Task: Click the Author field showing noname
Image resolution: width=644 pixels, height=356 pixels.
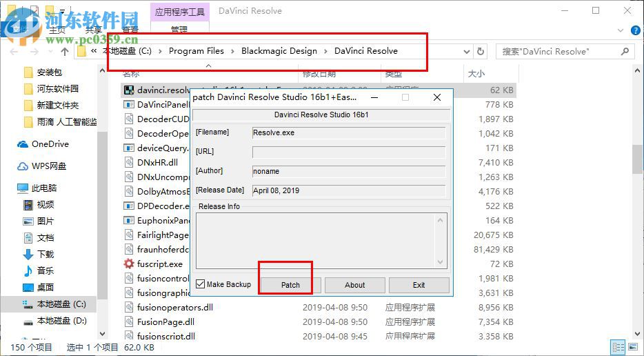Action: pyautogui.click(x=349, y=171)
